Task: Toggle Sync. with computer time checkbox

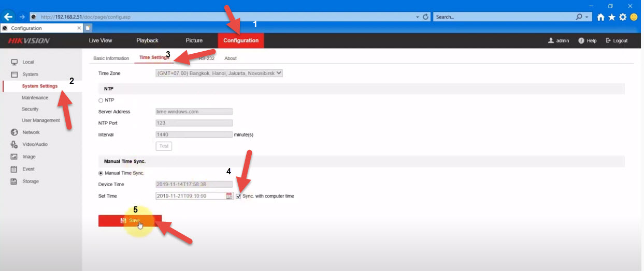Action: (x=238, y=196)
